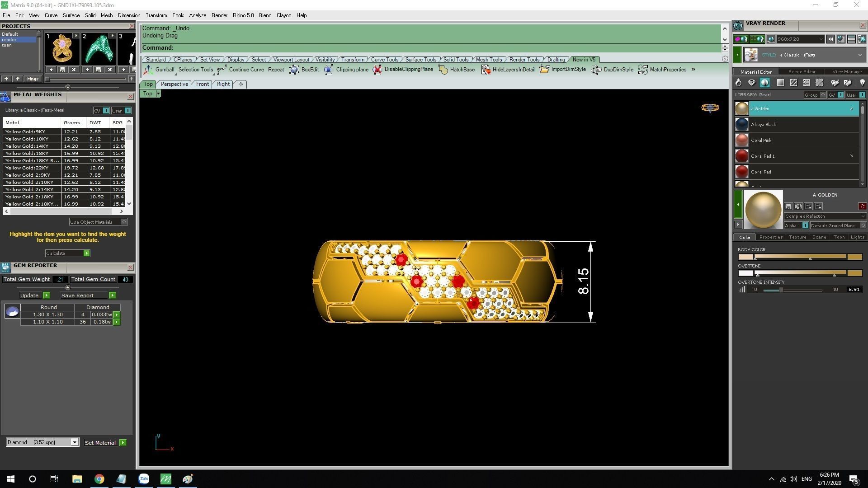Open the Top viewport title dropdown arrow
The height and width of the screenshot is (488, 868).
point(158,94)
